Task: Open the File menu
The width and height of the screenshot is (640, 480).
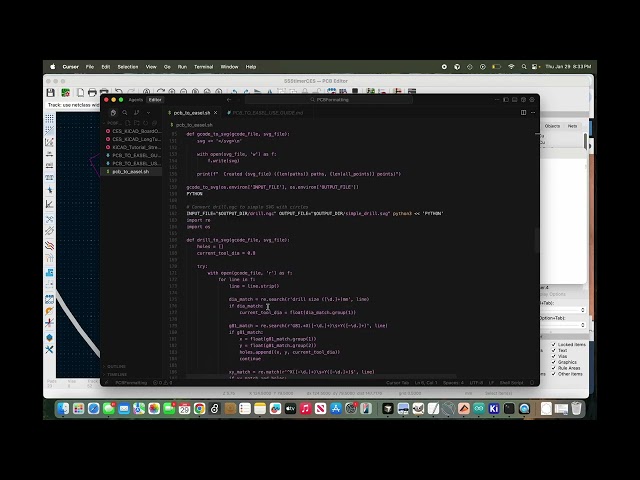Action: (x=90, y=67)
